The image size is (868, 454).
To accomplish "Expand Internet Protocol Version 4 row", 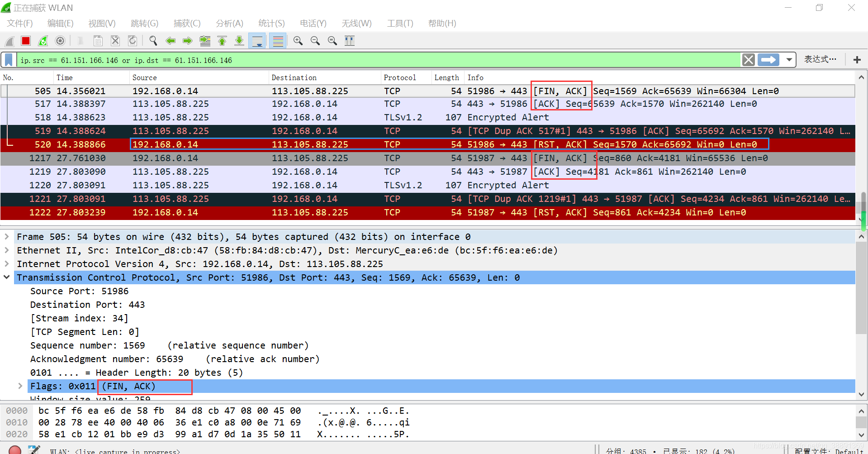I will [7, 264].
